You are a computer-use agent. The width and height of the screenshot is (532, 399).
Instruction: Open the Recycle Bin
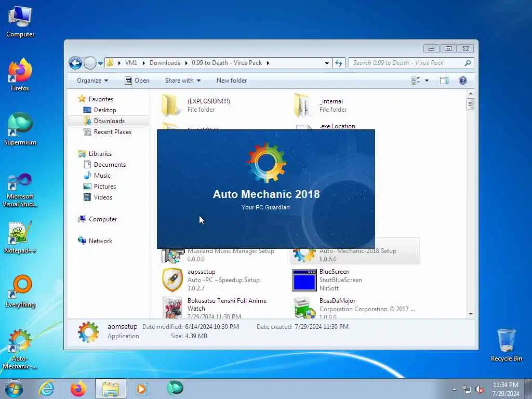click(506, 345)
